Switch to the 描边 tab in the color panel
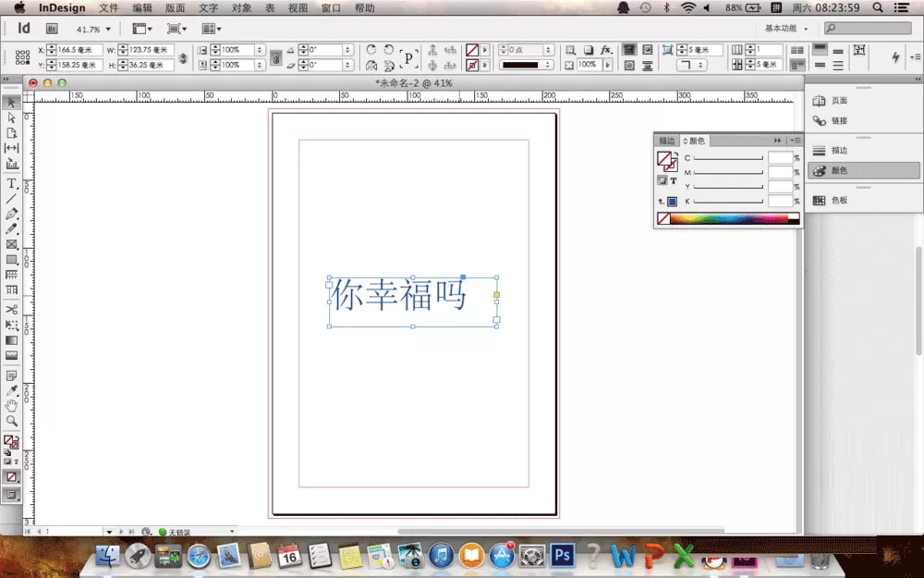The height and width of the screenshot is (578, 924). pyautogui.click(x=667, y=141)
